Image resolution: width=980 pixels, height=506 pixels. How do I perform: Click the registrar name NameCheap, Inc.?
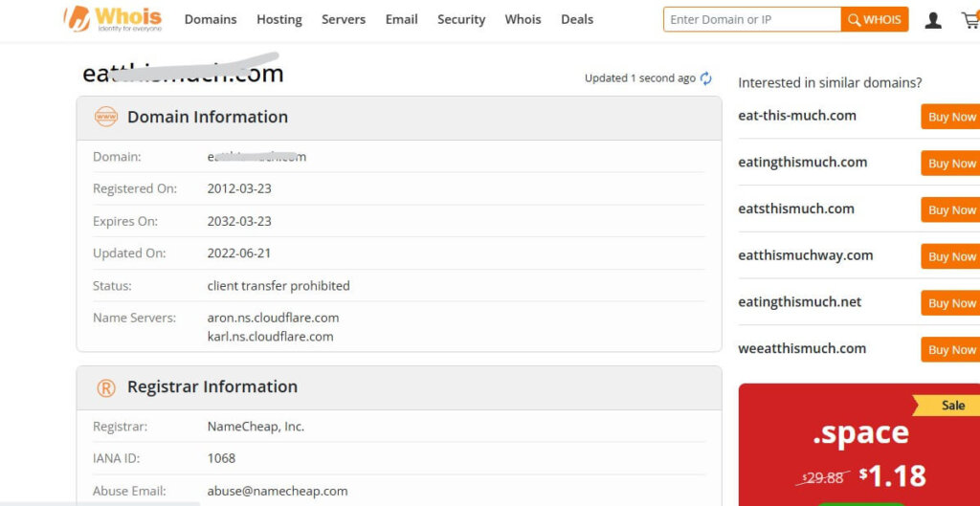tap(256, 427)
